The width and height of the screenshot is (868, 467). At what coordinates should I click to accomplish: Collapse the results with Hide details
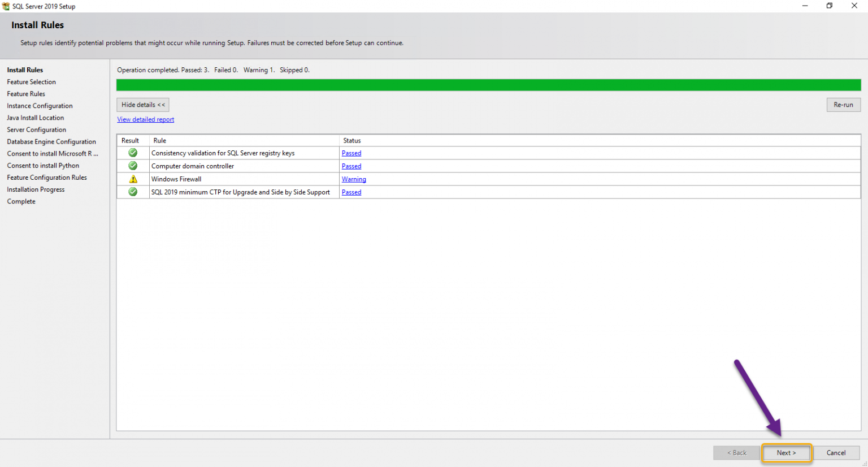(142, 105)
